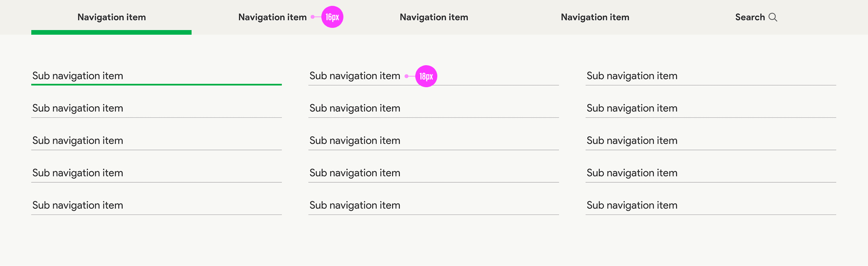Image resolution: width=868 pixels, height=266 pixels.
Task: Open first Sub navigation item in middle column
Action: tap(355, 76)
